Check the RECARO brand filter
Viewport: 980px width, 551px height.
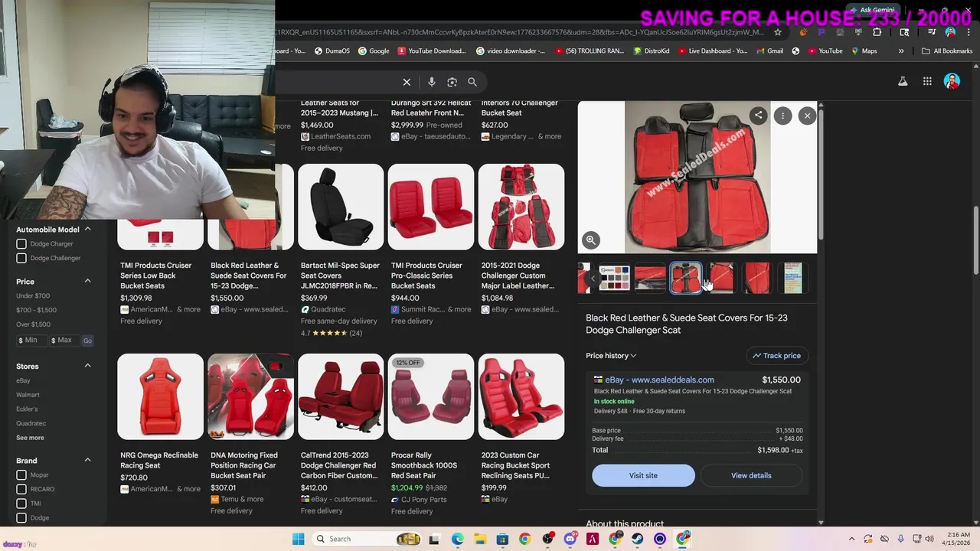pos(21,489)
